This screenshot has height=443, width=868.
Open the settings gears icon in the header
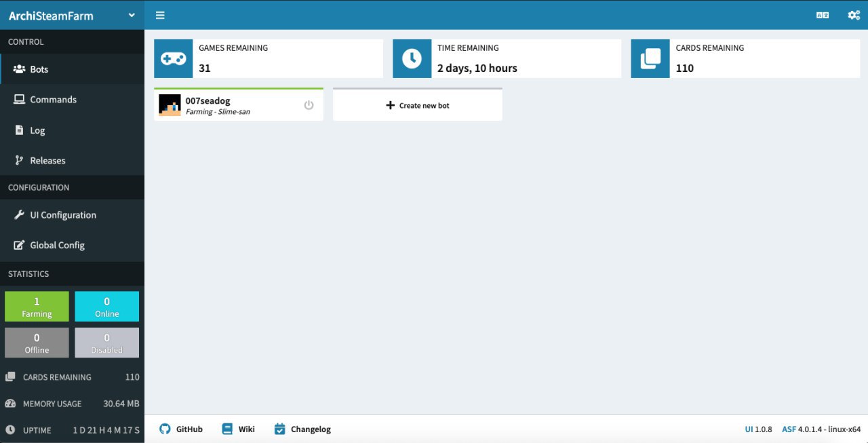click(854, 15)
